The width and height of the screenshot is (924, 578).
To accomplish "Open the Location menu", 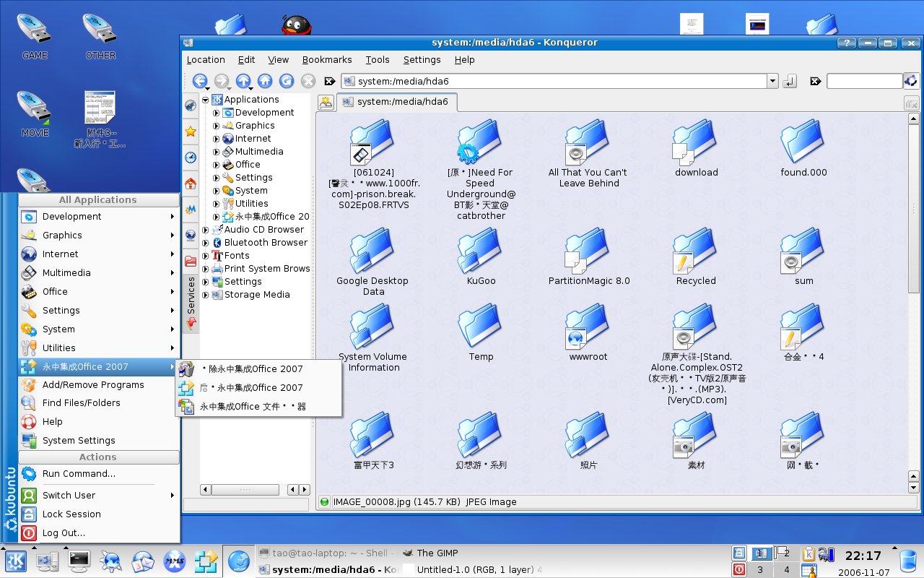I will (x=206, y=60).
